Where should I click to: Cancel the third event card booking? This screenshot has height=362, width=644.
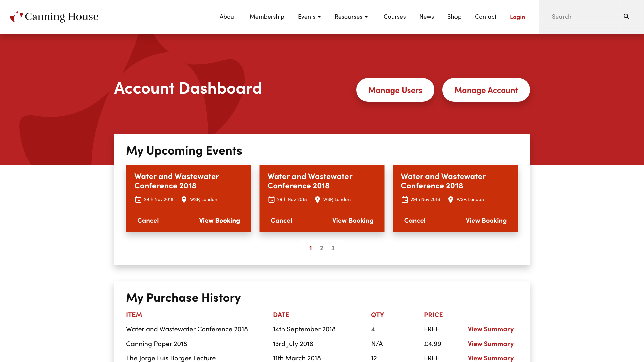[415, 220]
